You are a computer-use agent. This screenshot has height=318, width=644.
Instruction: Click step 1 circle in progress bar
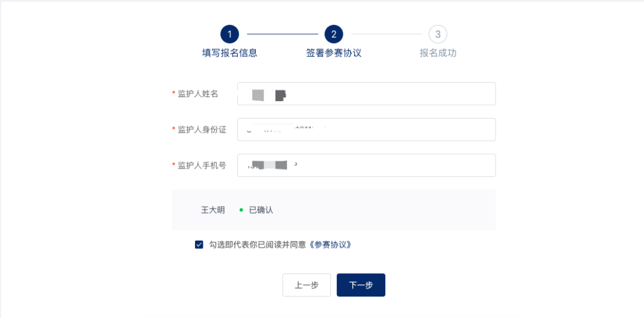coord(230,34)
